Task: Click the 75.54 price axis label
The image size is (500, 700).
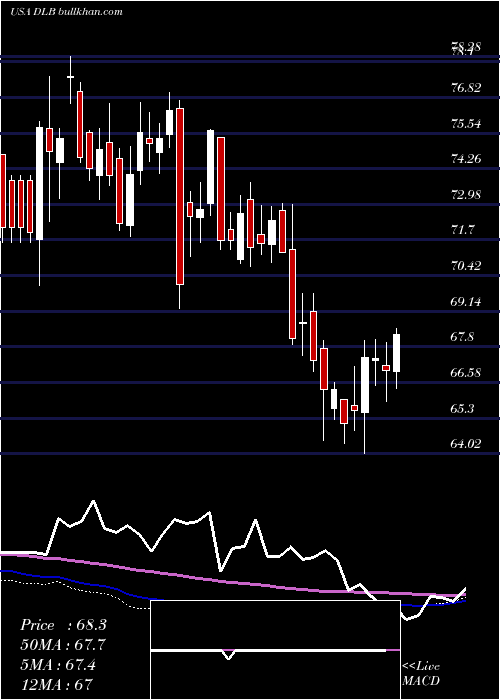Action: click(x=466, y=123)
